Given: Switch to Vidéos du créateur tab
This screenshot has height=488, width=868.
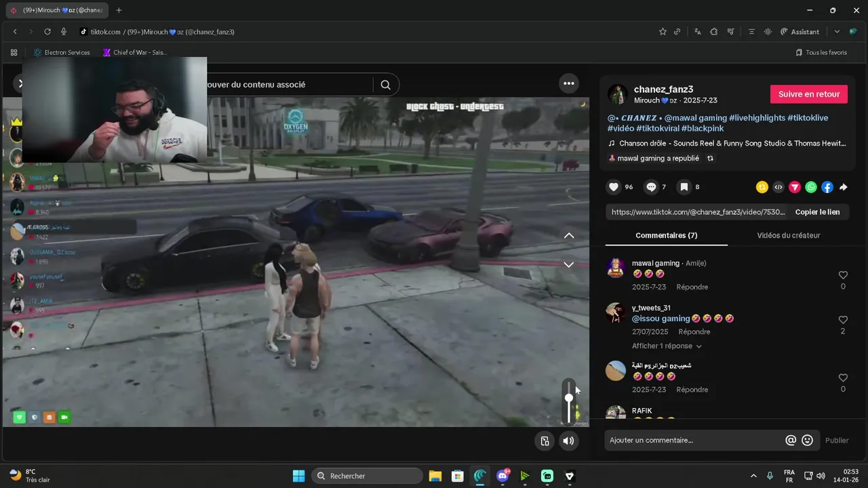Looking at the screenshot, I should pyautogui.click(x=788, y=235).
